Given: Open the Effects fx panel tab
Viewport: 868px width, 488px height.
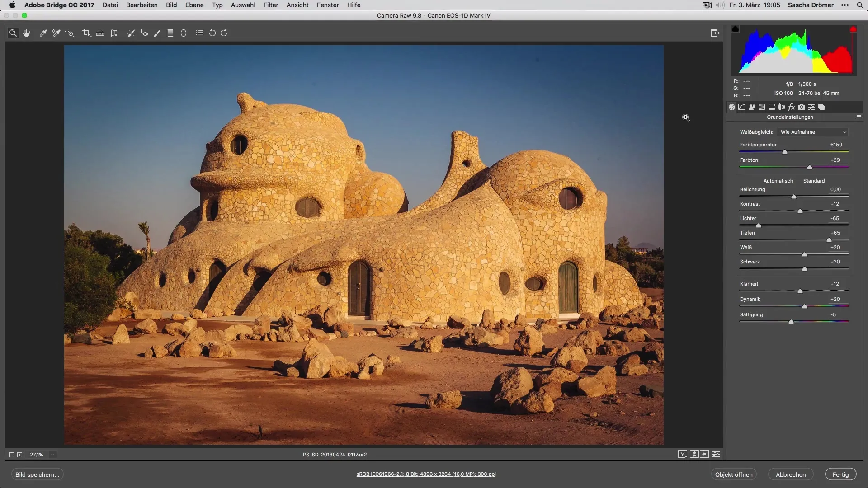Looking at the screenshot, I should coord(792,107).
